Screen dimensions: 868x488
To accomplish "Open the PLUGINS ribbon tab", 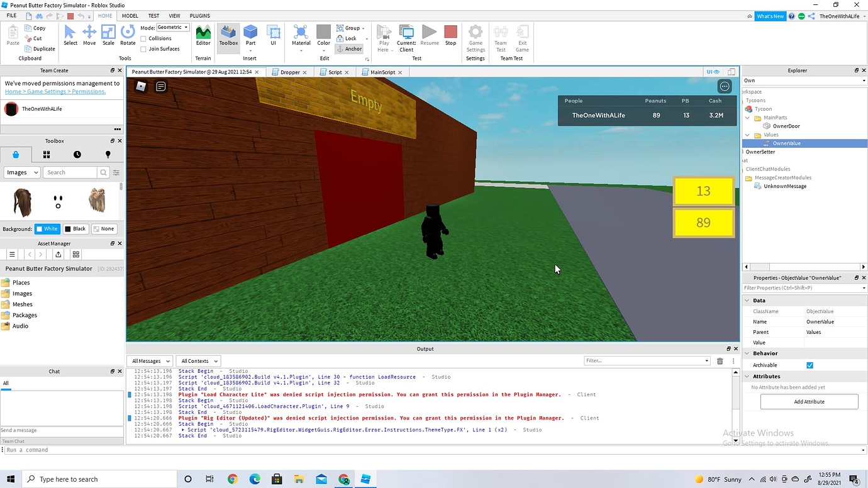I will (x=200, y=16).
